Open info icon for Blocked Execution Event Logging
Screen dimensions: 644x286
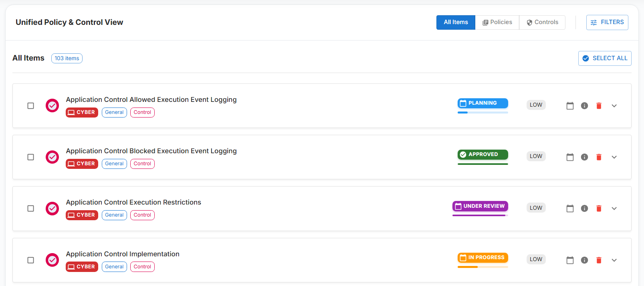(x=584, y=157)
